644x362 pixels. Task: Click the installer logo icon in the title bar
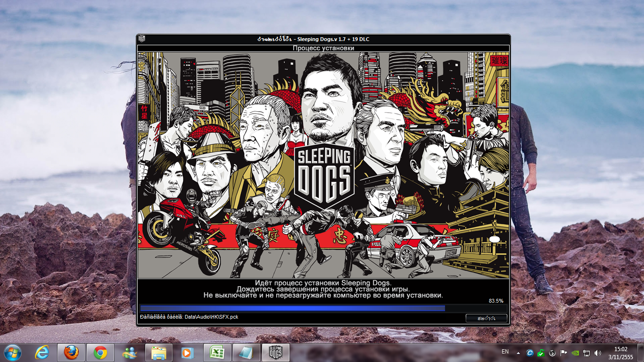coord(141,39)
